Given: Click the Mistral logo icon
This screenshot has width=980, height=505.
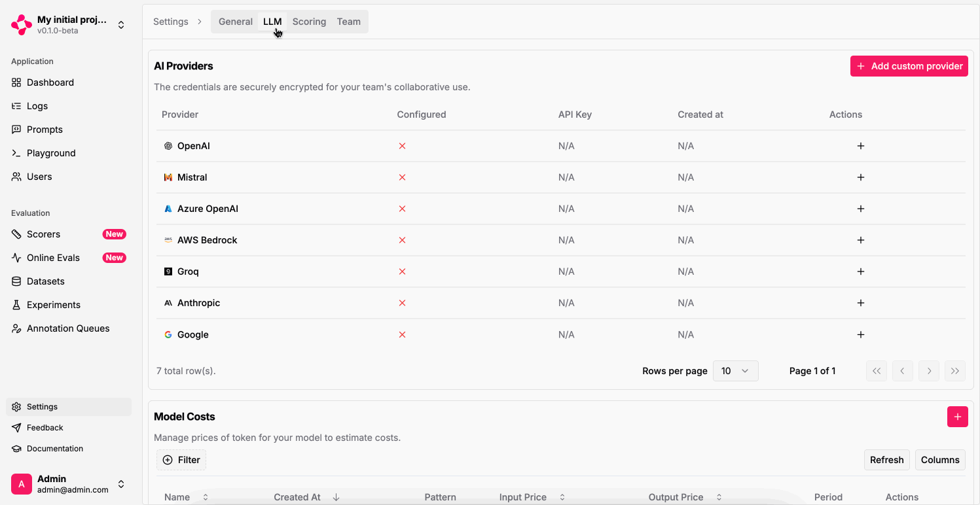Looking at the screenshot, I should [168, 177].
